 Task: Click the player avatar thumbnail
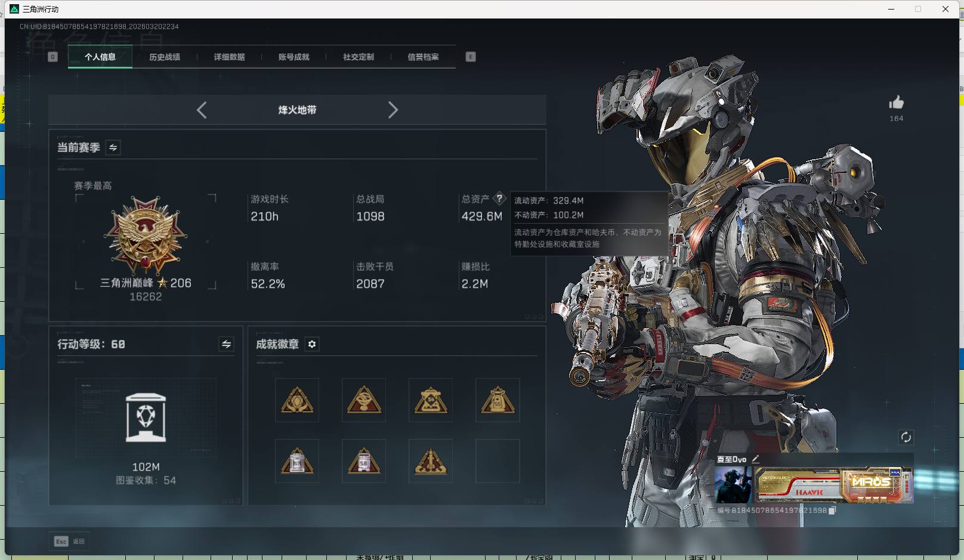pyautogui.click(x=734, y=485)
